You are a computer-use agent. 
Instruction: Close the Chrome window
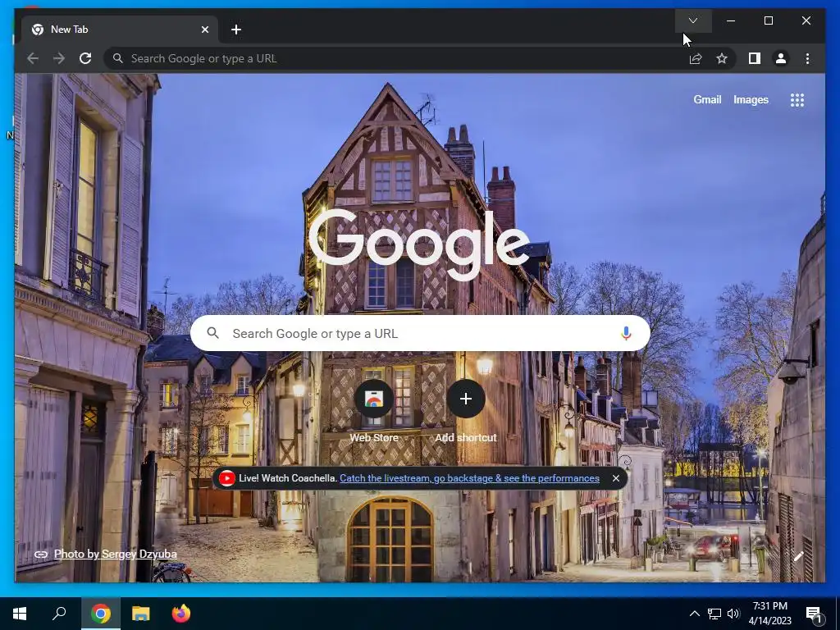coord(806,21)
